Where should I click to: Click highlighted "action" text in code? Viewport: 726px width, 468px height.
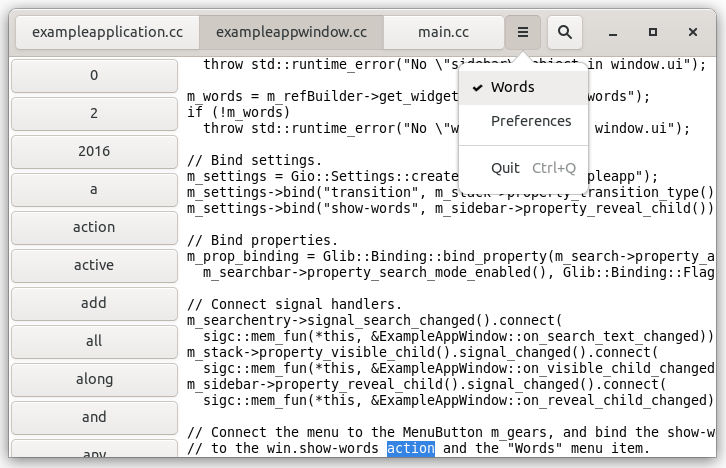[x=410, y=449]
